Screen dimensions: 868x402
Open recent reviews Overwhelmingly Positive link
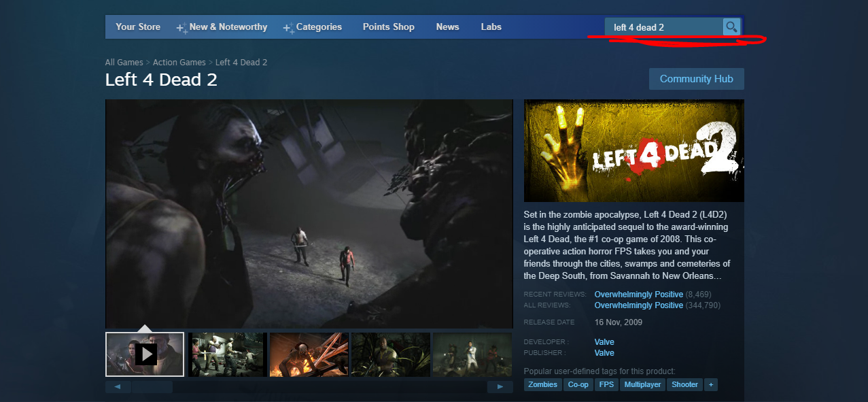pyautogui.click(x=639, y=295)
